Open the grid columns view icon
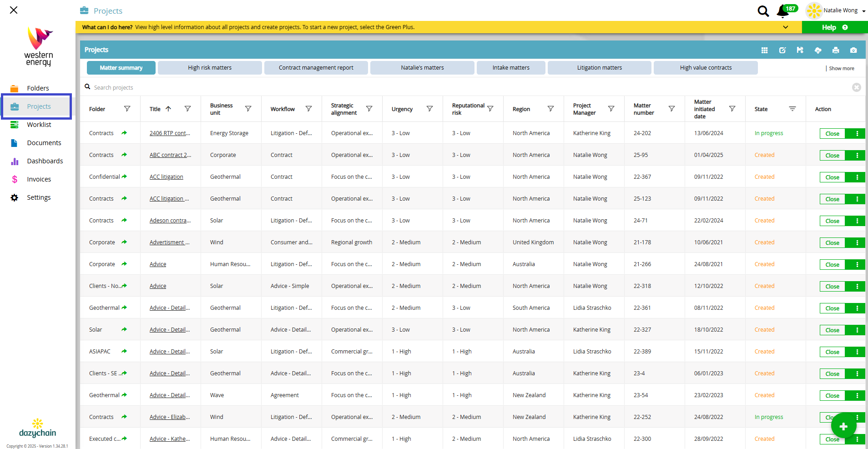 764,50
